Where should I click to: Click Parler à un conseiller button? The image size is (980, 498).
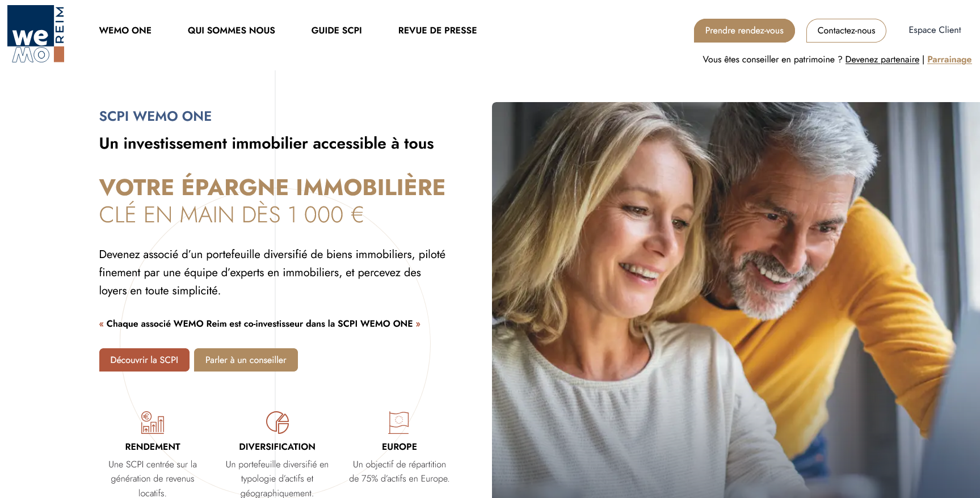coord(246,360)
